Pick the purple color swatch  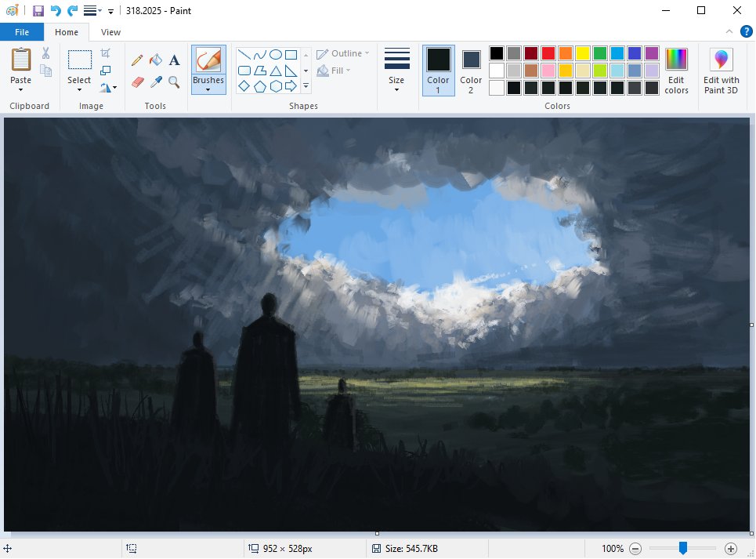point(651,53)
